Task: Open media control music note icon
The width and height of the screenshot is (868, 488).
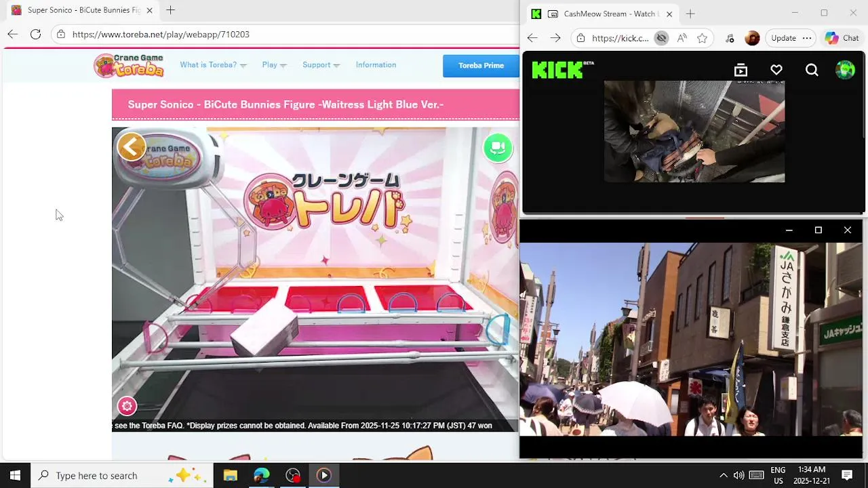Action: coord(730,38)
